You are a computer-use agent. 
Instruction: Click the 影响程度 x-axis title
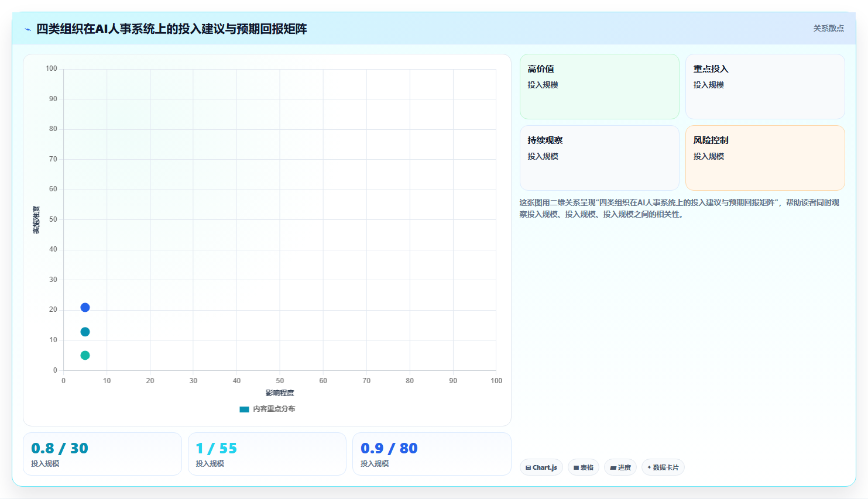coord(280,393)
